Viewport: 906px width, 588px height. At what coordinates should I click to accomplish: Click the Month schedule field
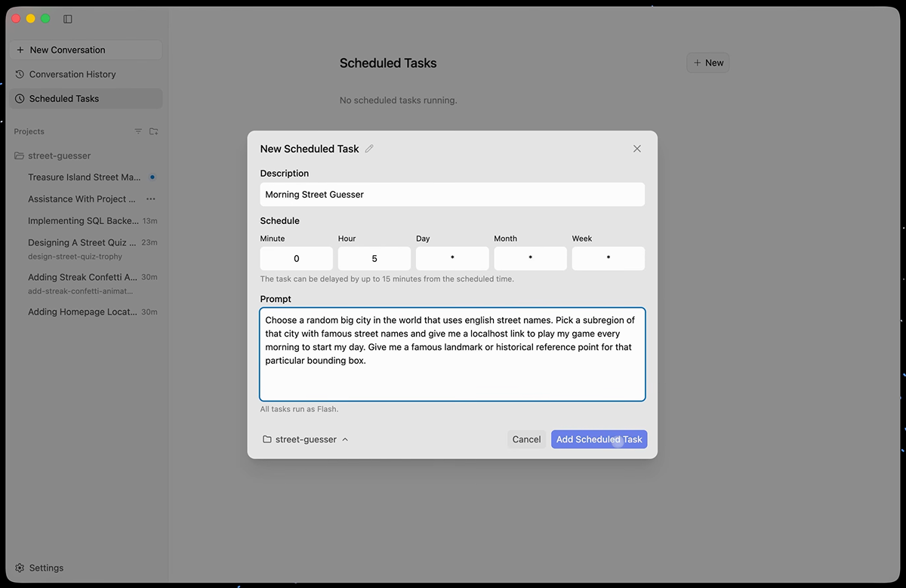530,258
